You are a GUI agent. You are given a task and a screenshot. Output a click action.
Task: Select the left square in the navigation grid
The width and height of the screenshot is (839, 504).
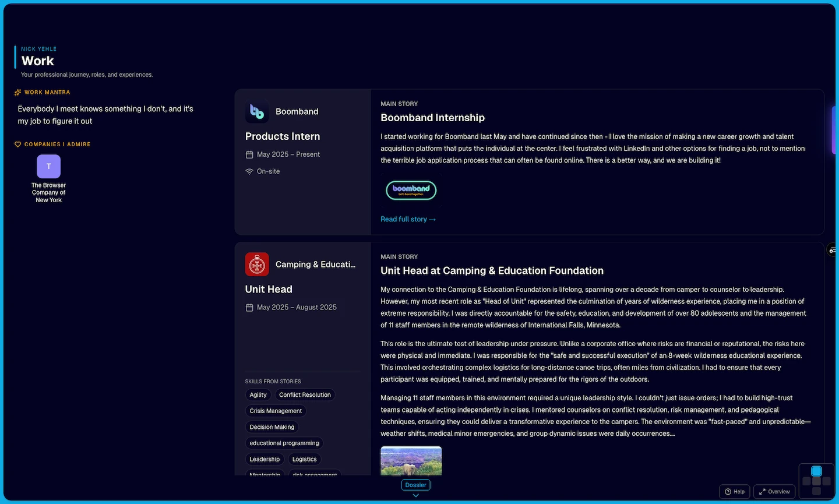click(x=807, y=481)
